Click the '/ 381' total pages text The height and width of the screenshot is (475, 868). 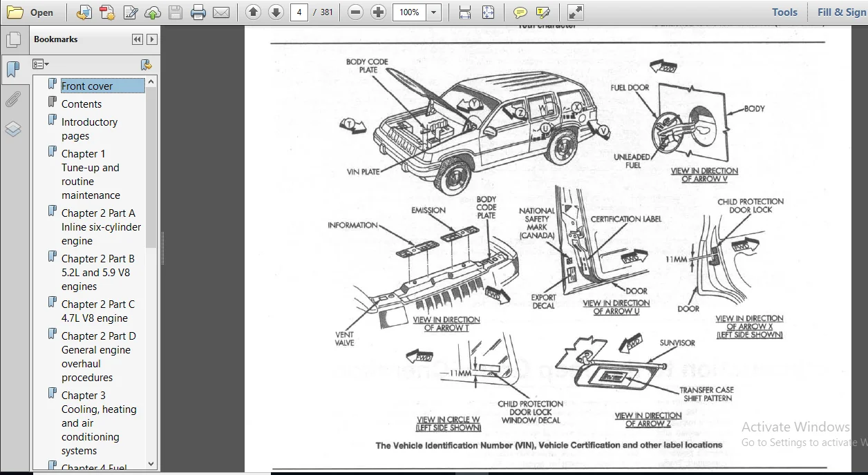[x=324, y=12]
